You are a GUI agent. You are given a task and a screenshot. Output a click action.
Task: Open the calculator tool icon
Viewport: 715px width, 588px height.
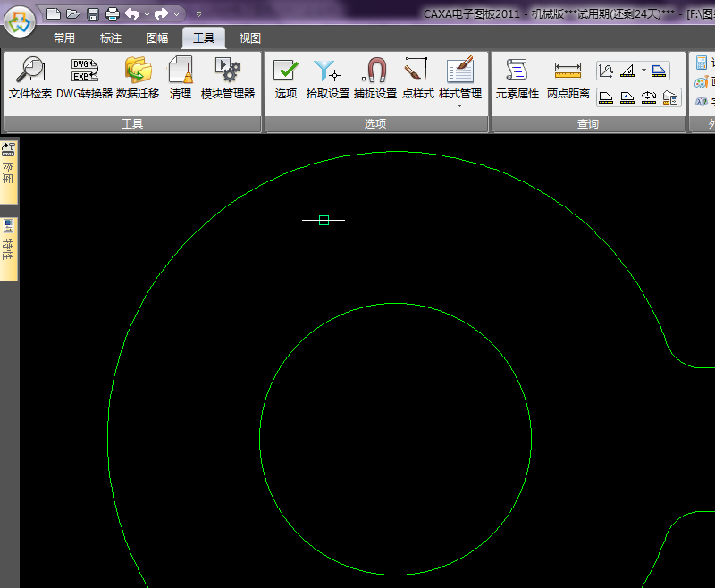point(702,63)
